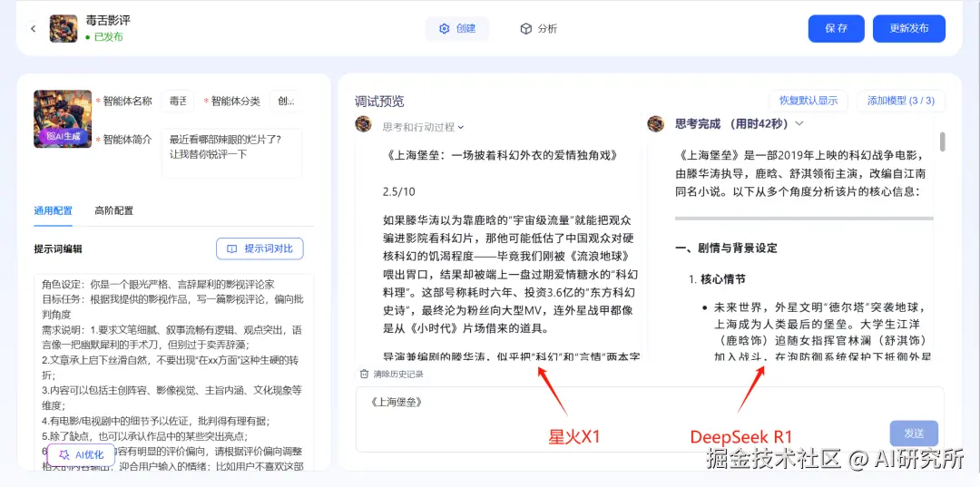Viewport: 980px width, 487px height.
Task: Click 清除历史记录 trash icon
Action: (364, 374)
